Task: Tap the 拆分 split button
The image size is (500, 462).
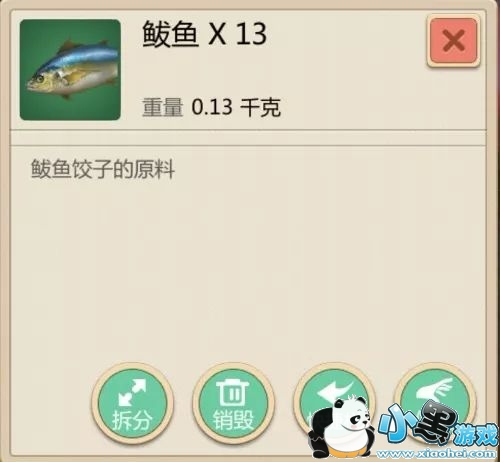Action: [133, 404]
